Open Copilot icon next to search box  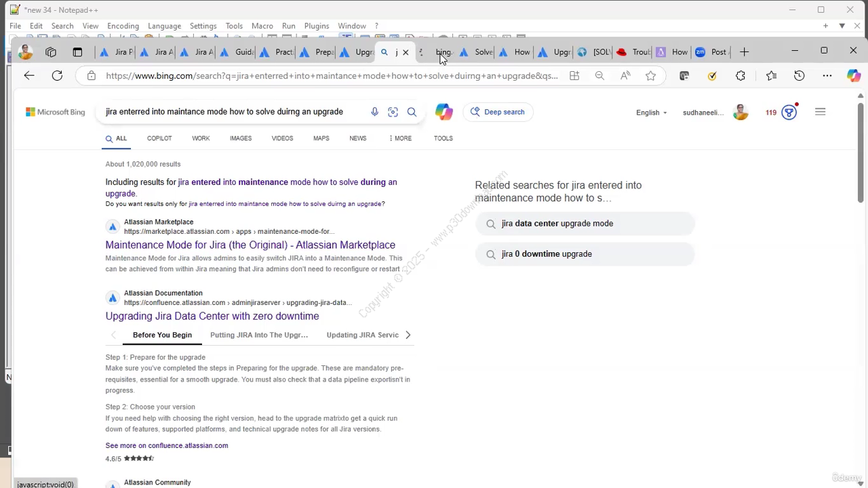pos(444,112)
